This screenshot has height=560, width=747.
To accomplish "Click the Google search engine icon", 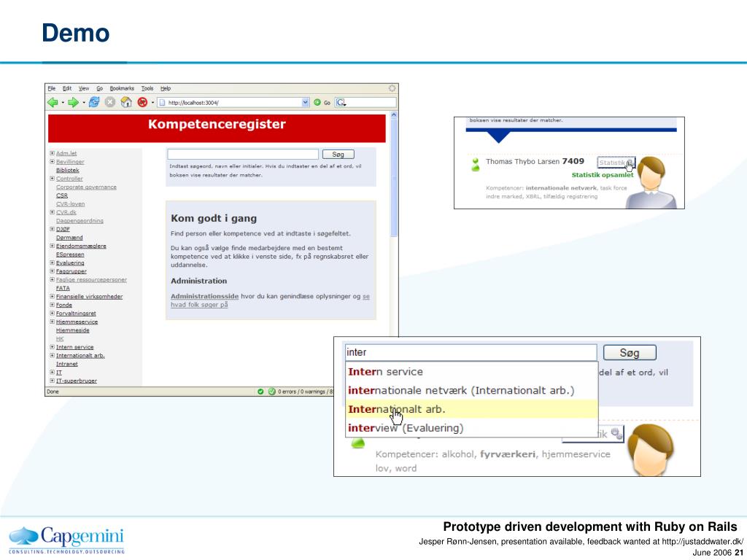I will 340,102.
